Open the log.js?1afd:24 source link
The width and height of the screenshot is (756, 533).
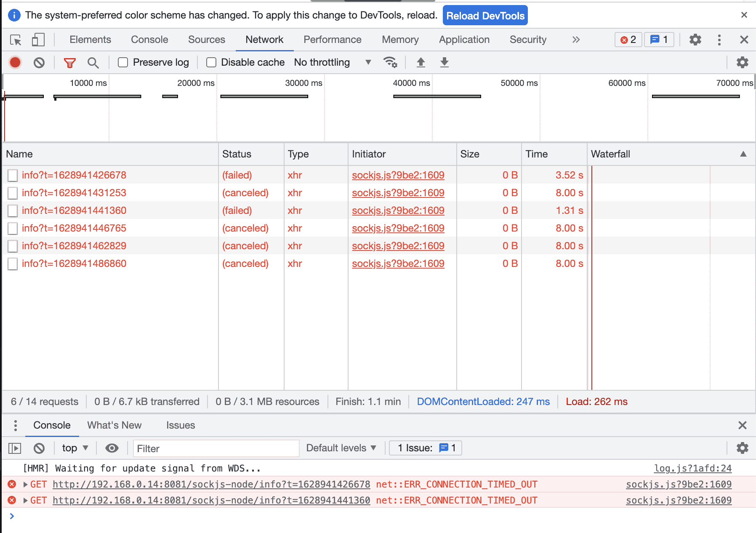(692, 468)
